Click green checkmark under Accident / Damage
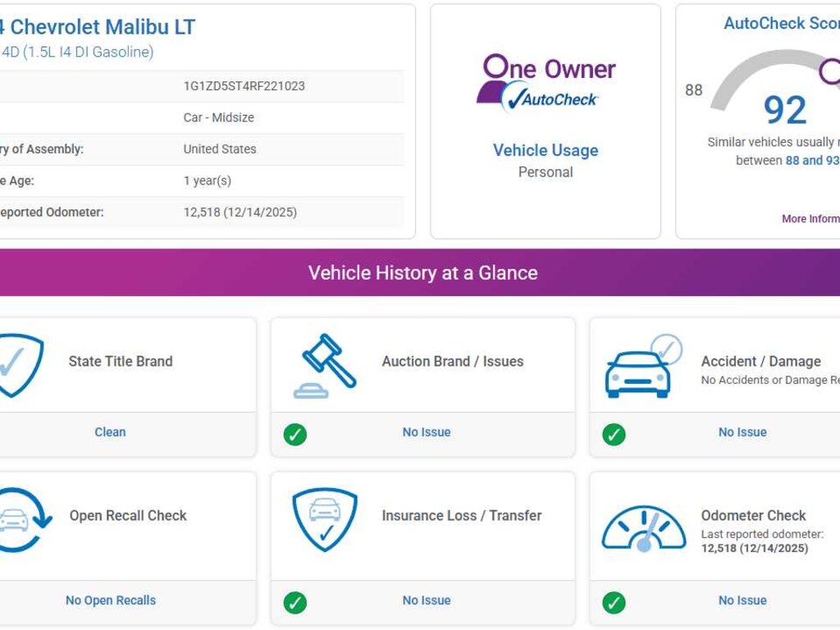Screen dimensions: 840x630 [614, 434]
